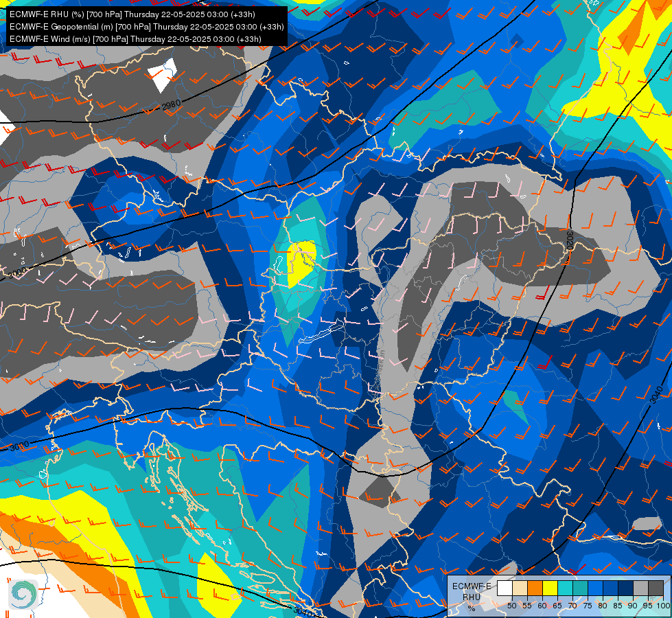Click the legend tick label 100
Viewport: 672px width, 618px height.
pos(663,606)
